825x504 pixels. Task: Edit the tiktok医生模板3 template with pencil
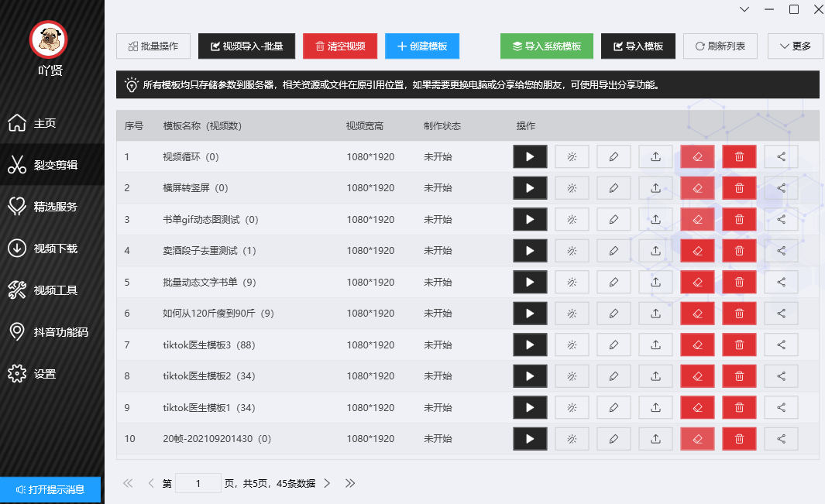click(614, 345)
